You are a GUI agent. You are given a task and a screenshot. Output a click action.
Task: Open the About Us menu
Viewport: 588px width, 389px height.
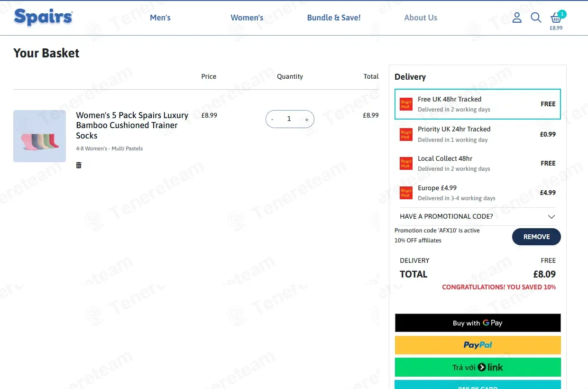(421, 18)
